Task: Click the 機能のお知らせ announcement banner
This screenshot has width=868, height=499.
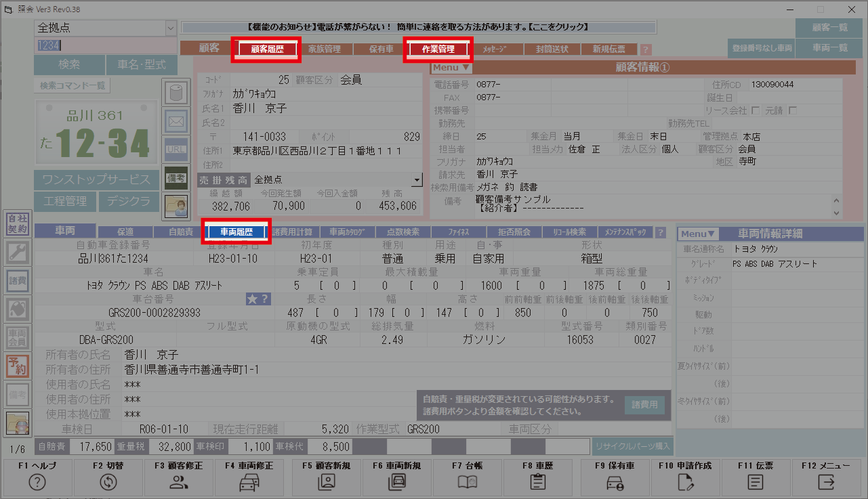Action: tap(418, 28)
